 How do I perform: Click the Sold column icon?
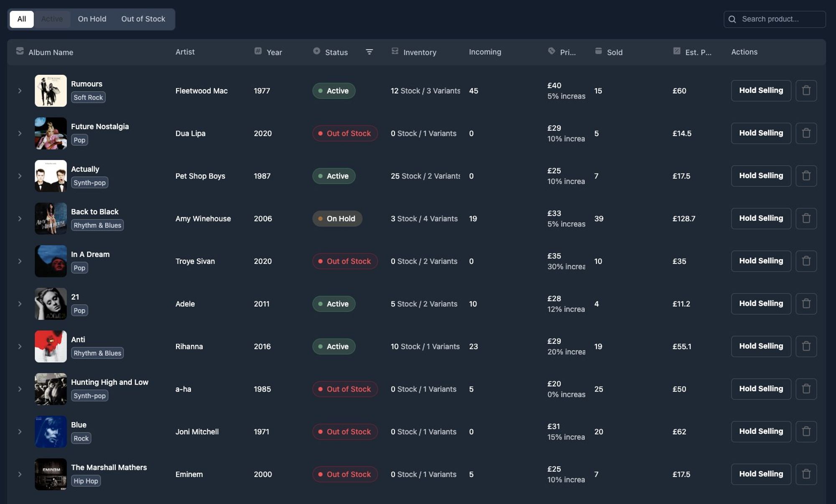(x=598, y=51)
